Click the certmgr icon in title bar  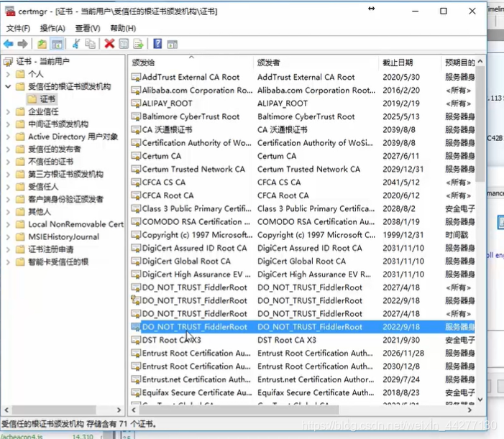pos(10,11)
